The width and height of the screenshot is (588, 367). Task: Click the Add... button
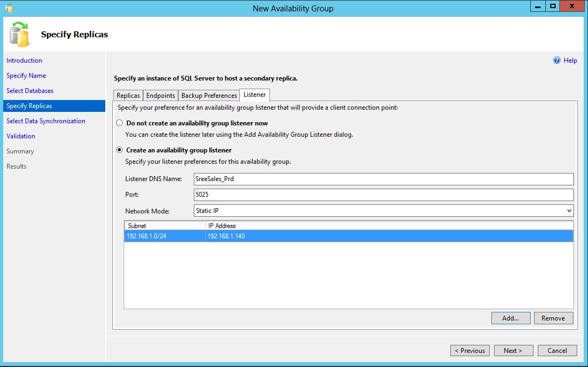pos(510,318)
